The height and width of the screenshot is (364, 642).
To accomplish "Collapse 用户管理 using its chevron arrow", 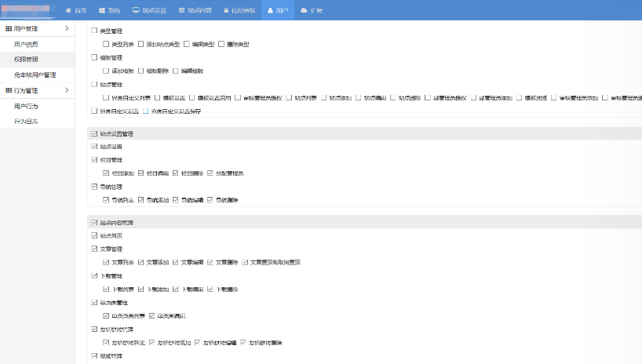I will 67,29.
